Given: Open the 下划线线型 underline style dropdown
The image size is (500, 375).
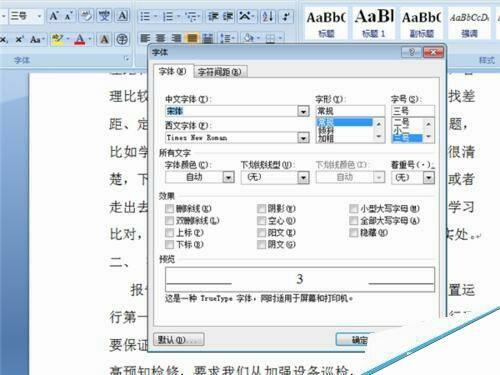Looking at the screenshot, I should 303,177.
